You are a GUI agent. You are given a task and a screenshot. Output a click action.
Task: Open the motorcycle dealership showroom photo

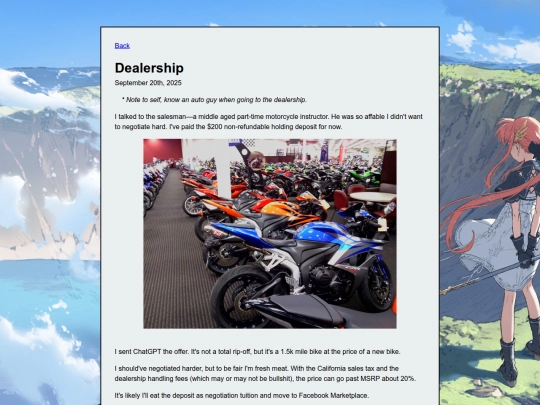coord(270,233)
